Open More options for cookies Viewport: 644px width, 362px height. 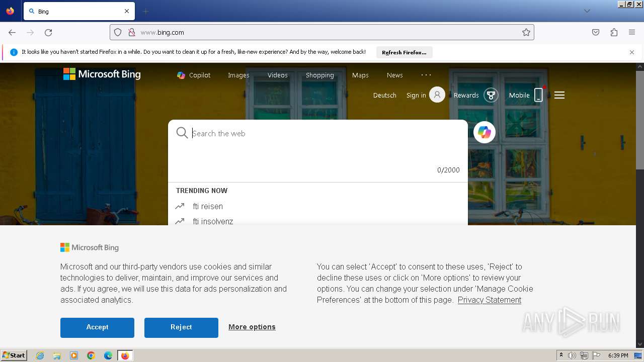pos(252,327)
